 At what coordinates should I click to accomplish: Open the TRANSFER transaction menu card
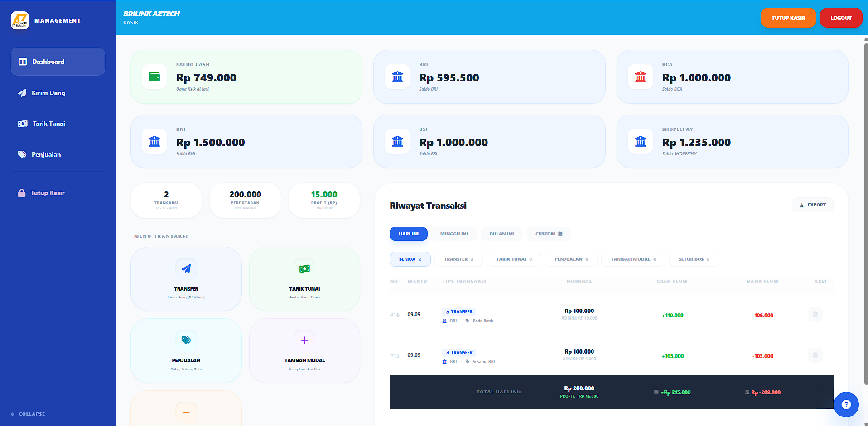[x=186, y=279]
